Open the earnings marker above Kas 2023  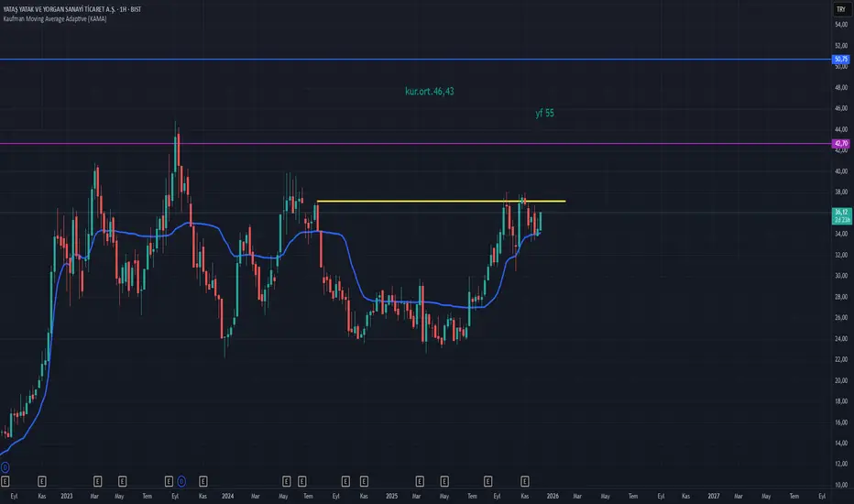click(203, 481)
